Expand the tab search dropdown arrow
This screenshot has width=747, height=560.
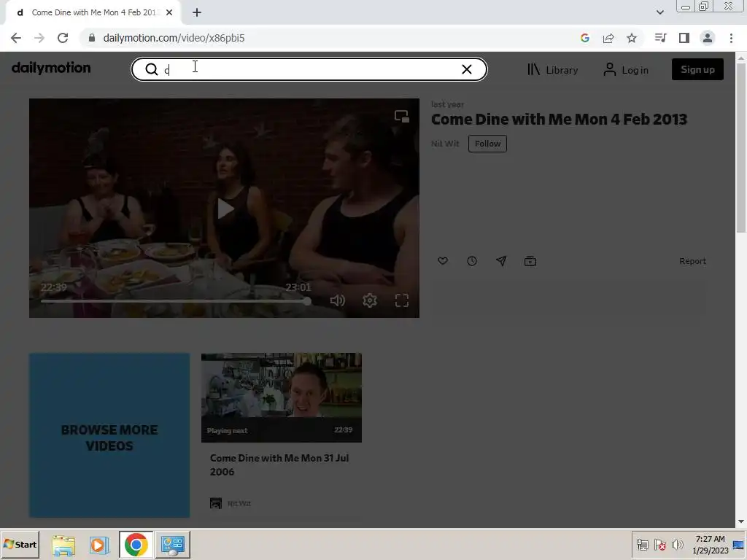point(659,12)
